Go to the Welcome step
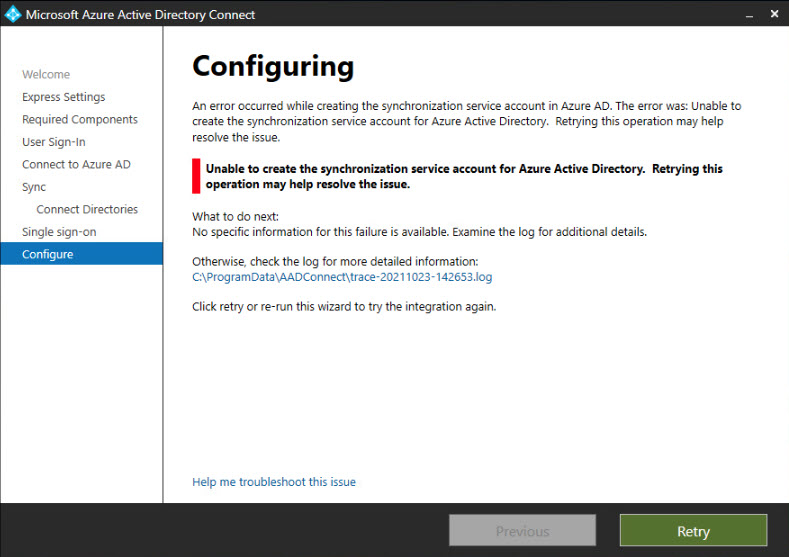Image resolution: width=789 pixels, height=557 pixels. [x=46, y=74]
